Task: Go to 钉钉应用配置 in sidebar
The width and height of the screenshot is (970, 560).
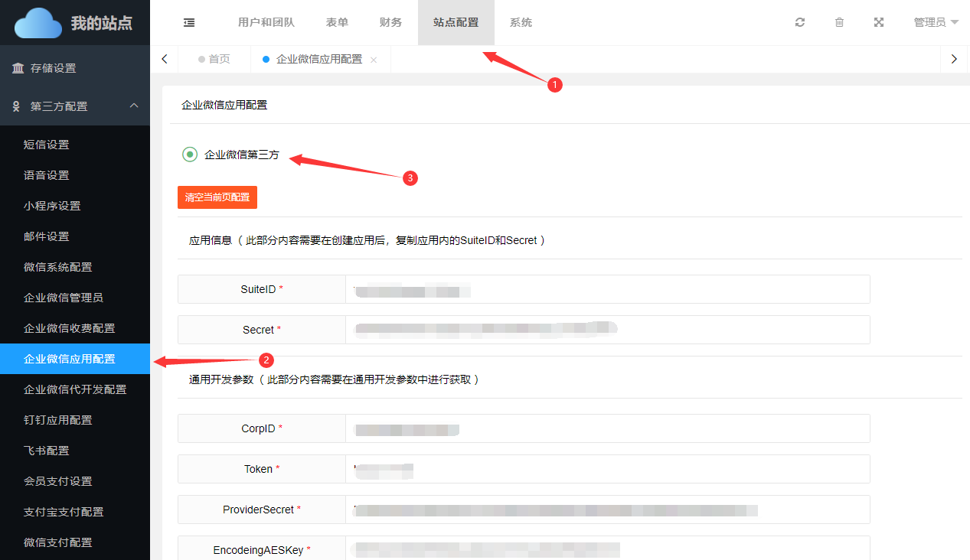Action: pyautogui.click(x=58, y=420)
